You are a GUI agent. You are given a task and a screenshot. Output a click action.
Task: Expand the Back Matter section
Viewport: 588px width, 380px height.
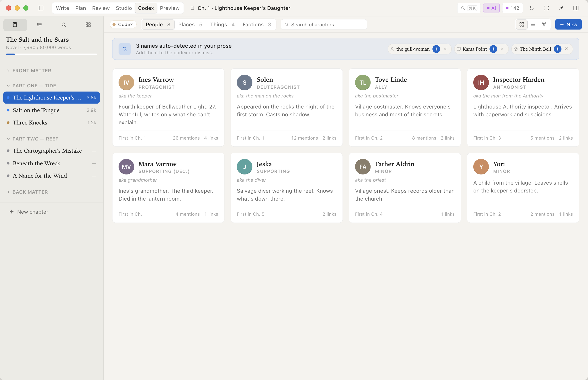27,192
